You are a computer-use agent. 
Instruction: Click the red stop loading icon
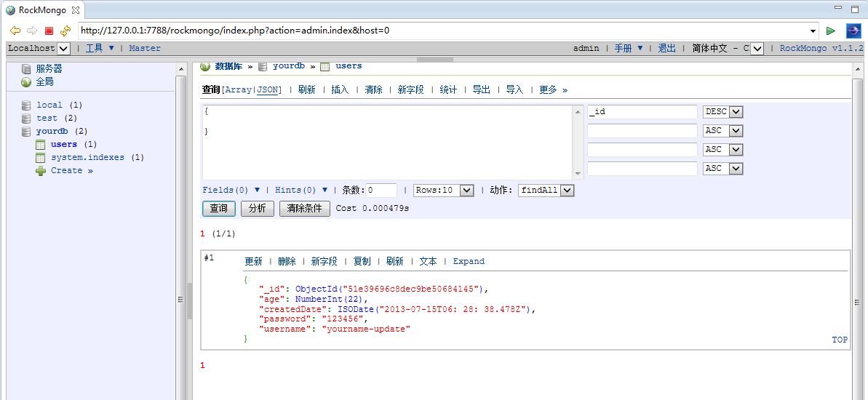pos(49,31)
